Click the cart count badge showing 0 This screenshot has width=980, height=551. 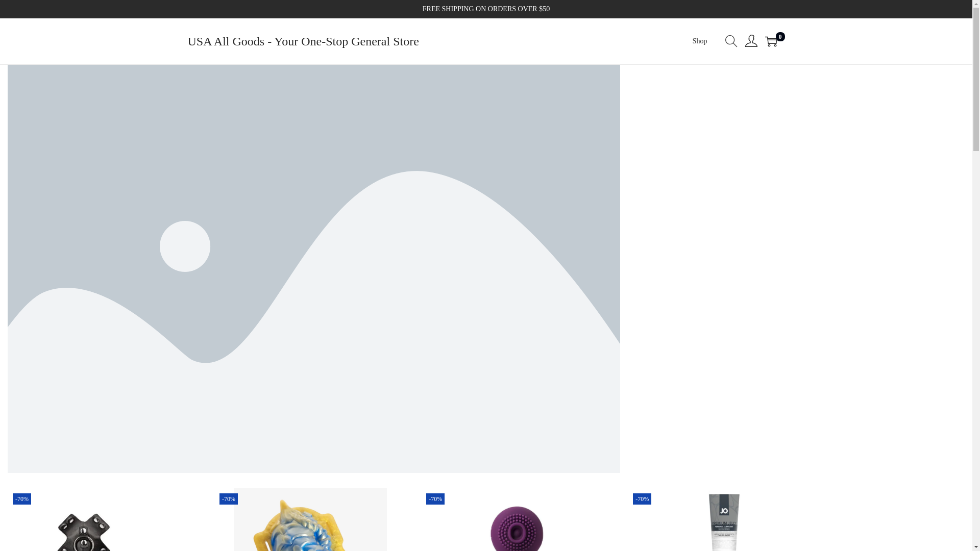coord(780,37)
